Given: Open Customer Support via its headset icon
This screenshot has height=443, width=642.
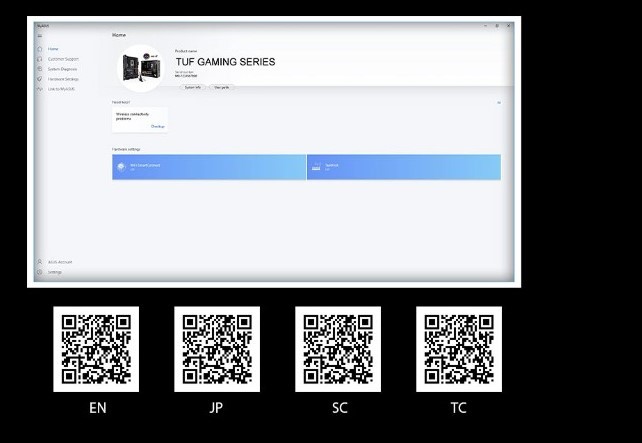Looking at the screenshot, I should point(40,59).
